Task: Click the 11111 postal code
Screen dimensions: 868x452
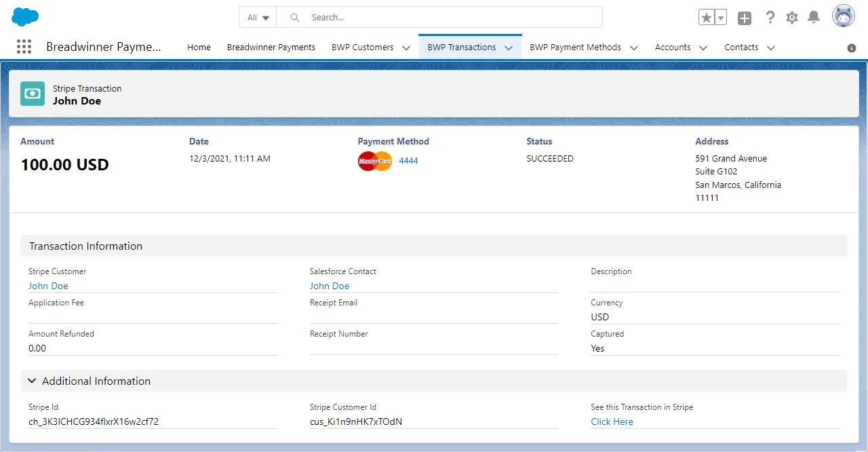Action: pyautogui.click(x=707, y=198)
